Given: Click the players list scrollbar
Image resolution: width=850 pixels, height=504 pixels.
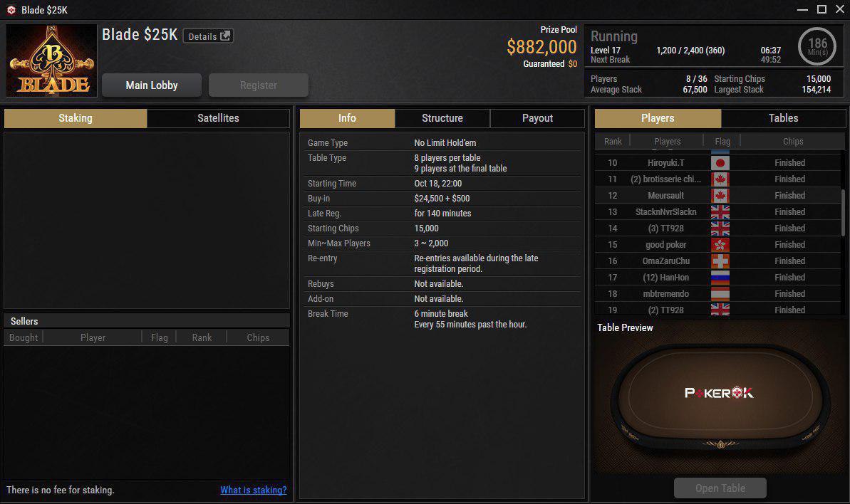Looking at the screenshot, I should [x=842, y=212].
